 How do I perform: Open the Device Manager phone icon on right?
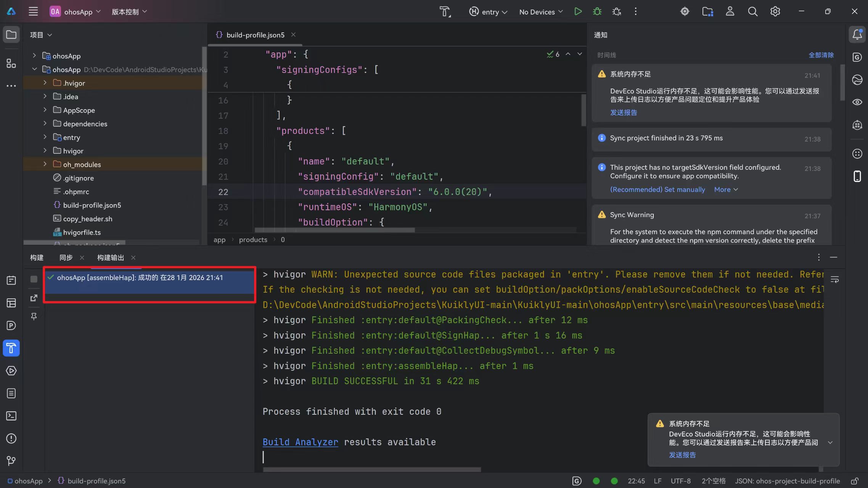point(857,176)
